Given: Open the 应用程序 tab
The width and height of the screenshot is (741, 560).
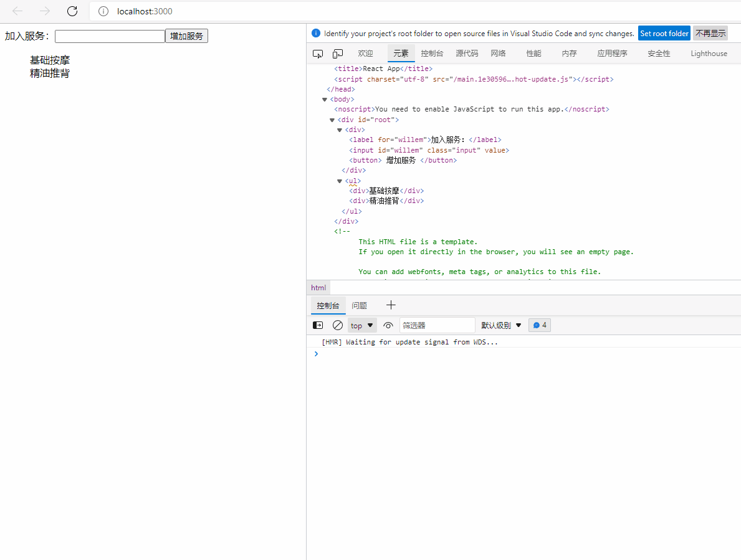Looking at the screenshot, I should tap(613, 54).
